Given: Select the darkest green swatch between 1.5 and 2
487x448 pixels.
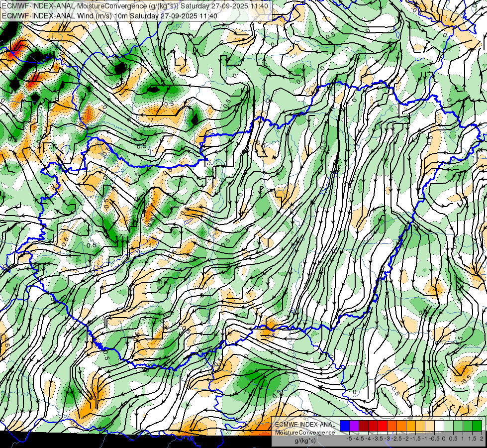Looking at the screenshot, I should [477, 426].
